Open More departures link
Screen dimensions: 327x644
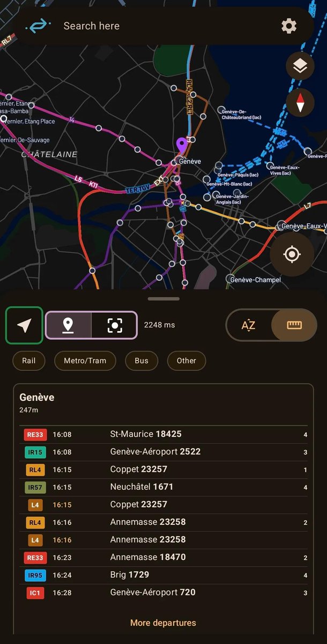click(163, 623)
